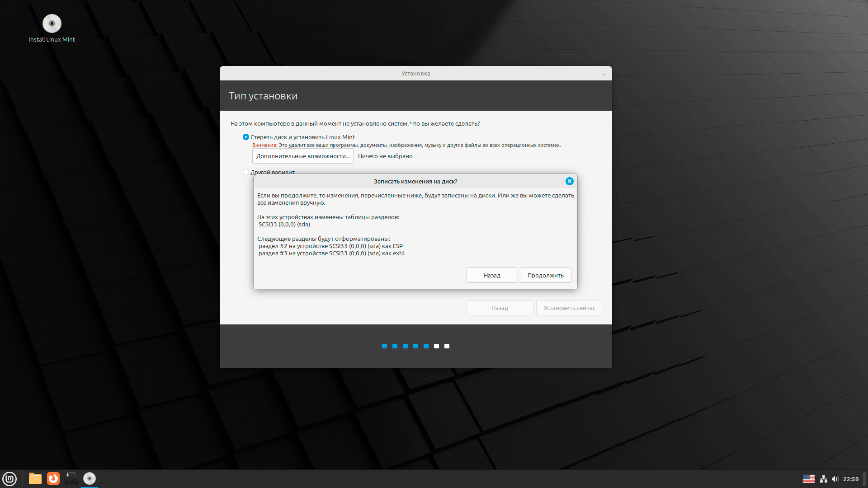
Task: Open the US keyboard layout flag indicator
Action: pyautogui.click(x=808, y=479)
